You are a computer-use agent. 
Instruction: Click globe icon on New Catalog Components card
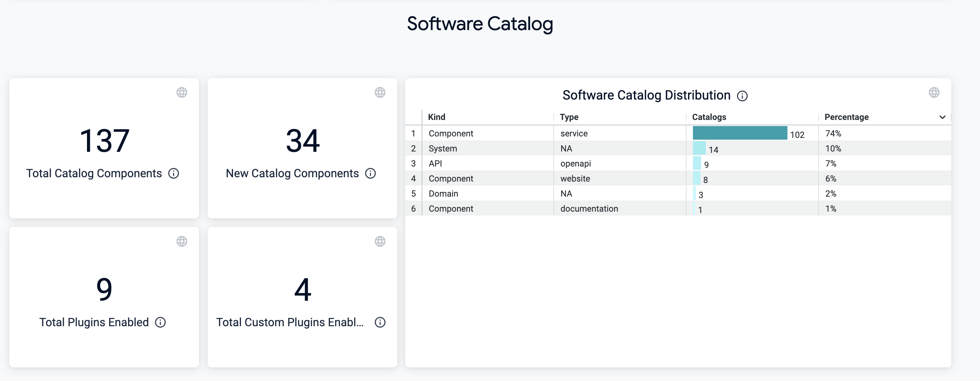pyautogui.click(x=380, y=92)
